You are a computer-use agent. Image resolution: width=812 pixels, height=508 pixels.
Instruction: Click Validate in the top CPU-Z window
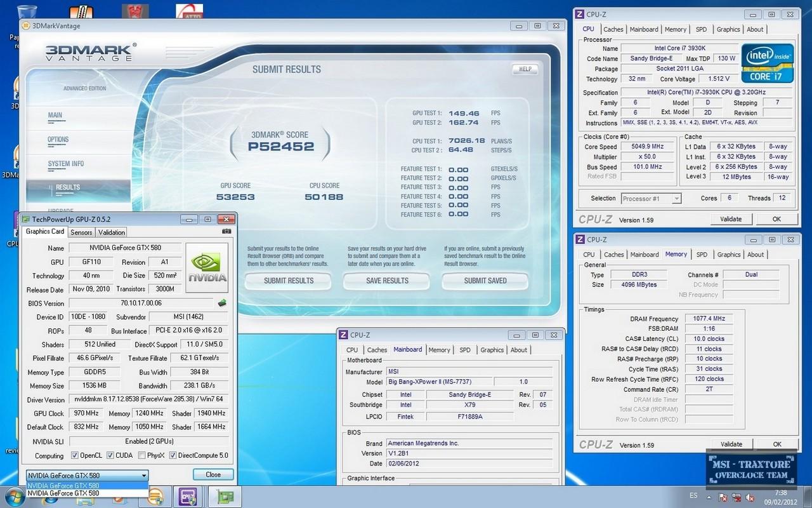731,219
